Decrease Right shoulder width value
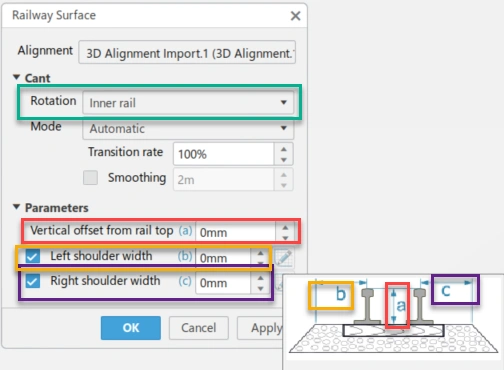Viewport: 504px width, 370px height. point(260,288)
